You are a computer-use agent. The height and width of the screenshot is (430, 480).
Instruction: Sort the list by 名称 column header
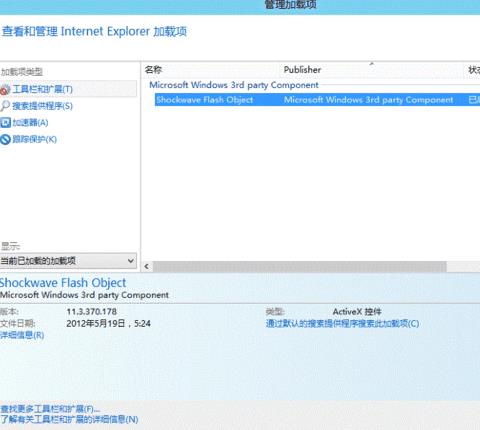click(x=153, y=70)
